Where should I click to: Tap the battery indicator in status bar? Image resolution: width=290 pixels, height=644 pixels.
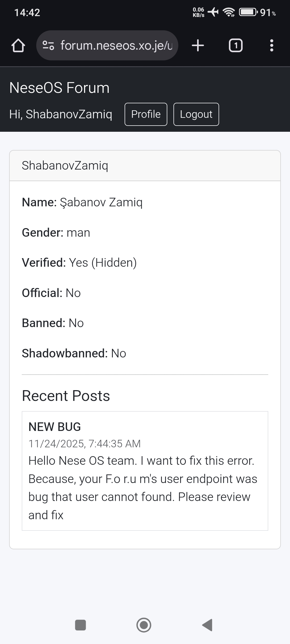point(248,12)
